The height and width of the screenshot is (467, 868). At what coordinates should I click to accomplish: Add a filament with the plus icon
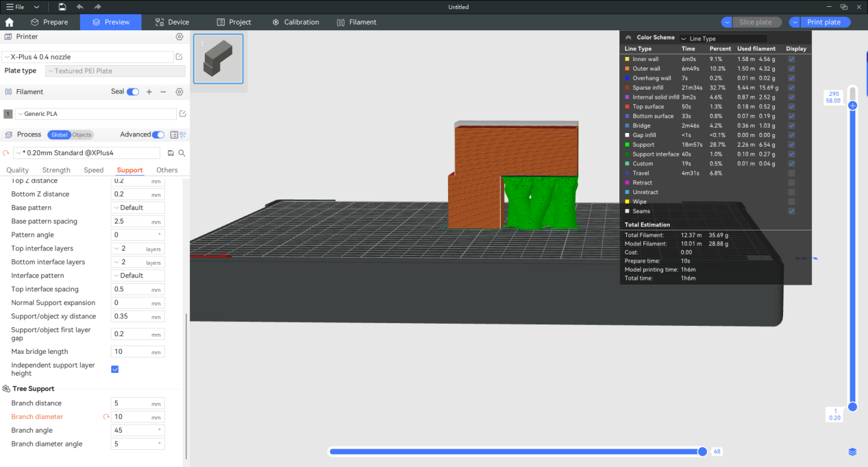tap(149, 92)
